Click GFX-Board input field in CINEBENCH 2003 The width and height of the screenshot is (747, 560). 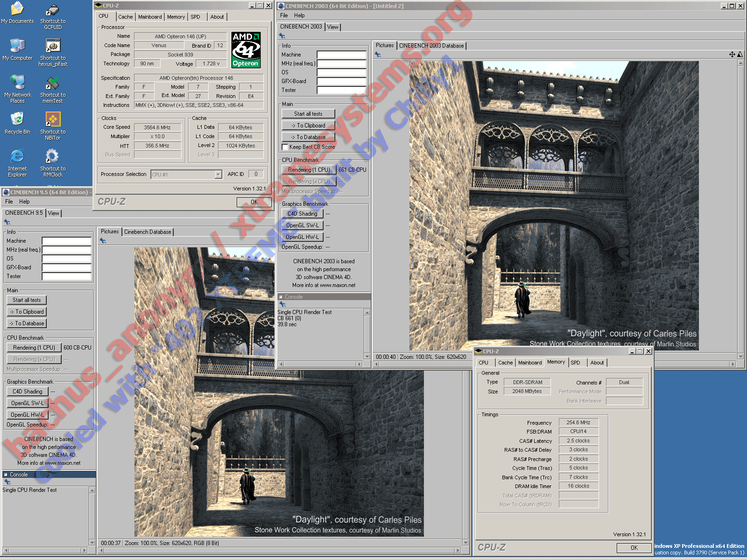(342, 81)
